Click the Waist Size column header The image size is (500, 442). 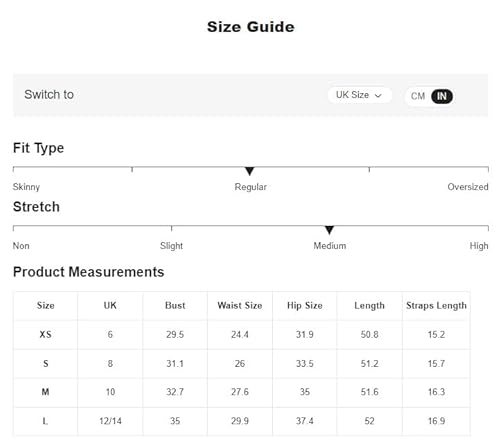[x=240, y=305]
